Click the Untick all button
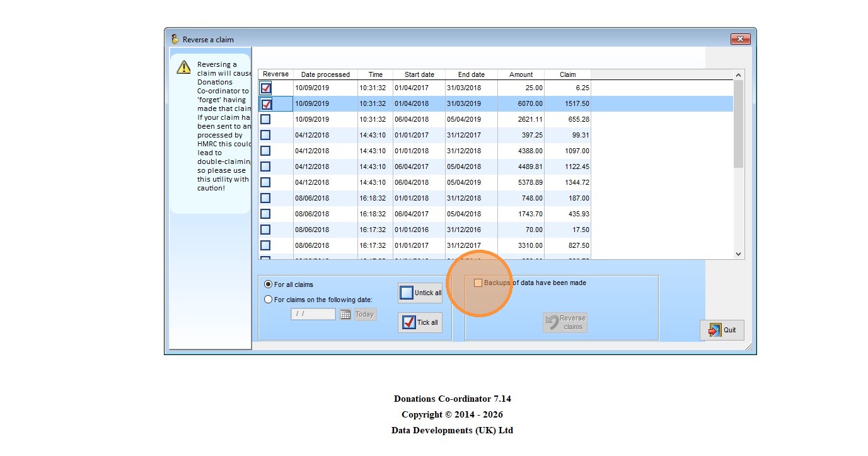 pyautogui.click(x=420, y=293)
